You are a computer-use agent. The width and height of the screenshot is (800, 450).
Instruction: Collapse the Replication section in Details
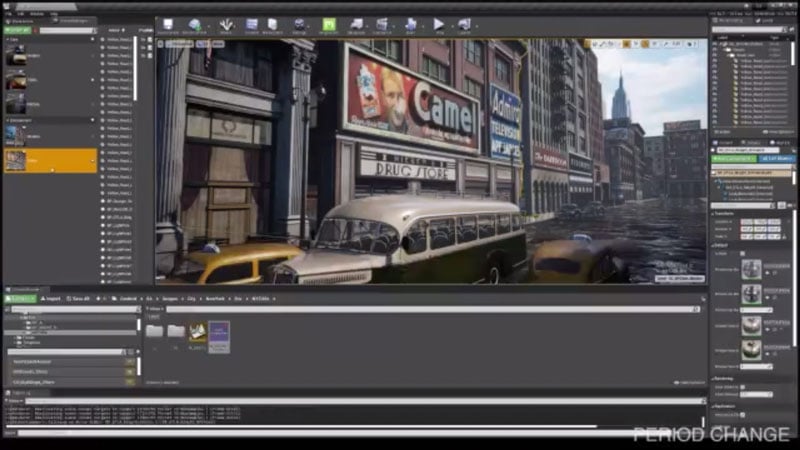tap(713, 407)
